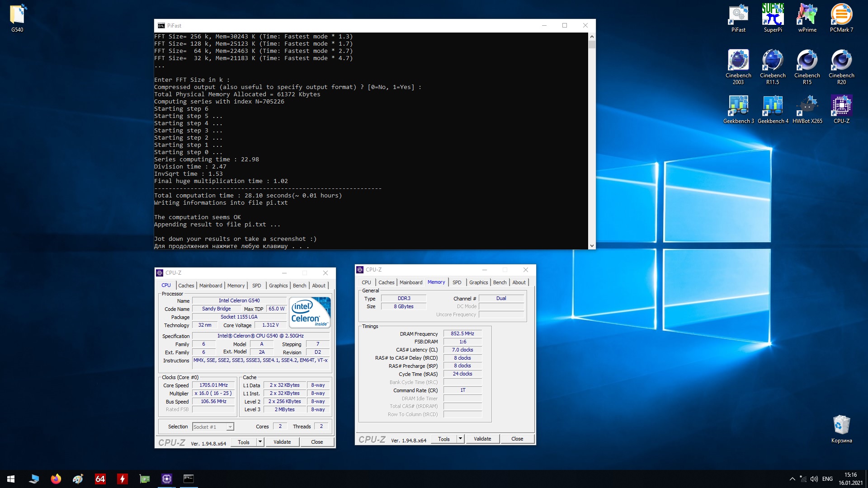Open the SuperPi desktop shortcut
This screenshot has width=868, height=488.
pyautogui.click(x=773, y=18)
